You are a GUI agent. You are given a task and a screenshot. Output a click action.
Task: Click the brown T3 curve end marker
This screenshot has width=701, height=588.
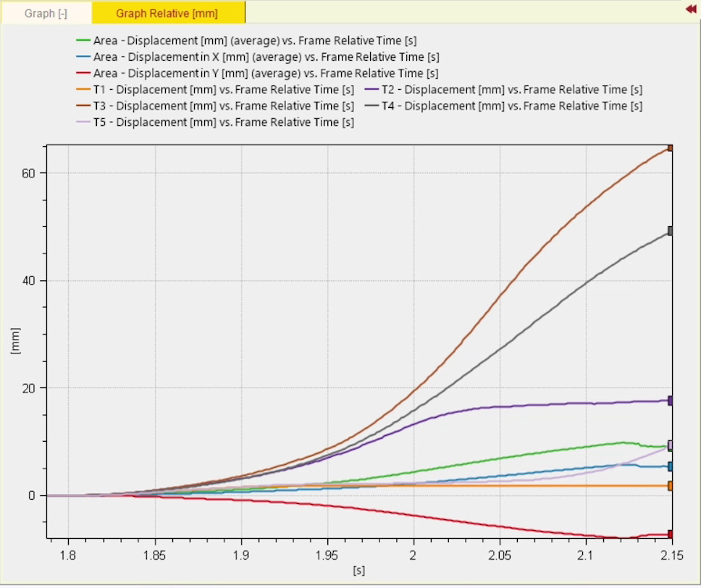tap(670, 148)
